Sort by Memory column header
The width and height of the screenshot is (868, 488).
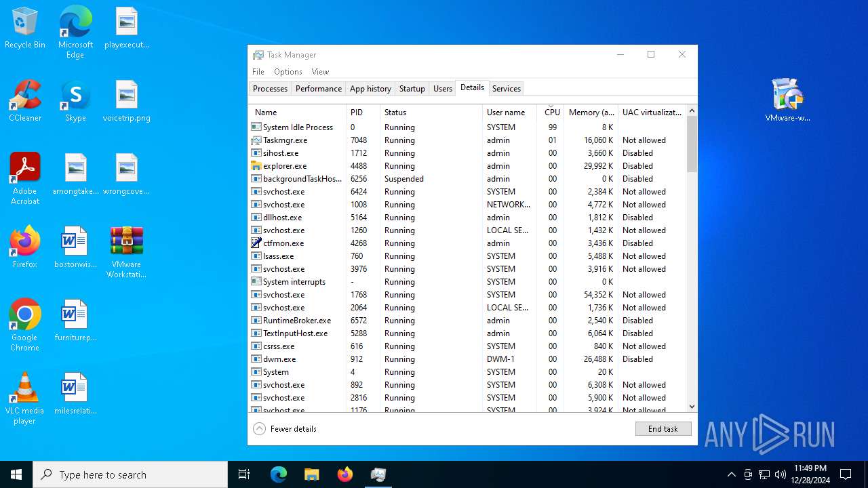coord(591,113)
